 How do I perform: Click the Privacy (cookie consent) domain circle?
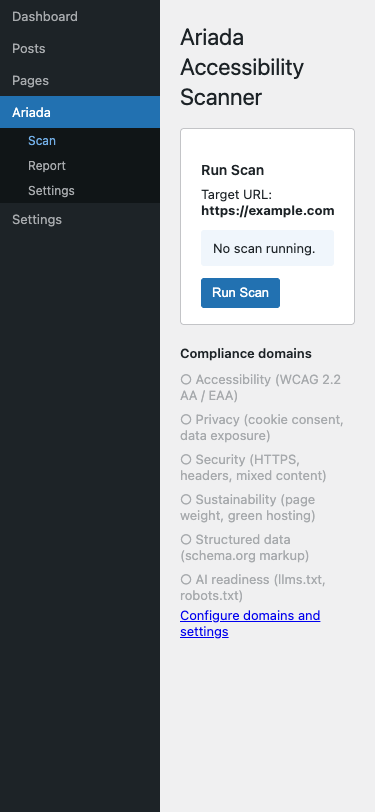186,419
